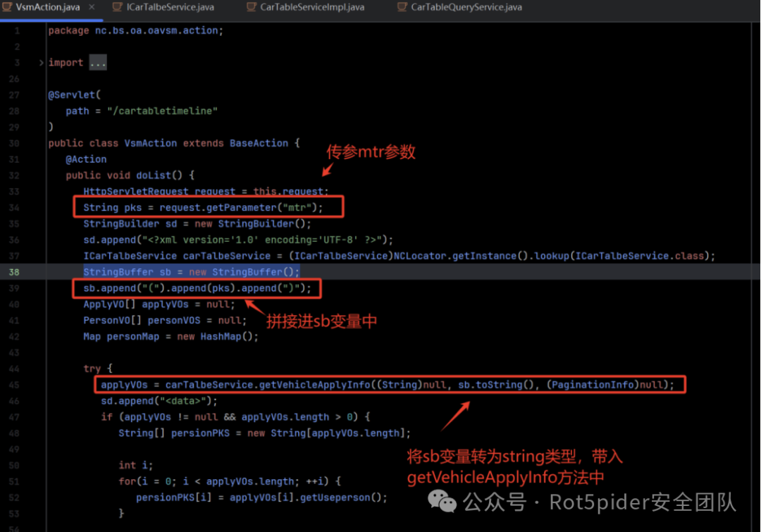Click the package nc.bs.oa.oavsm.action line
This screenshot has height=532, width=761.
[x=135, y=30]
